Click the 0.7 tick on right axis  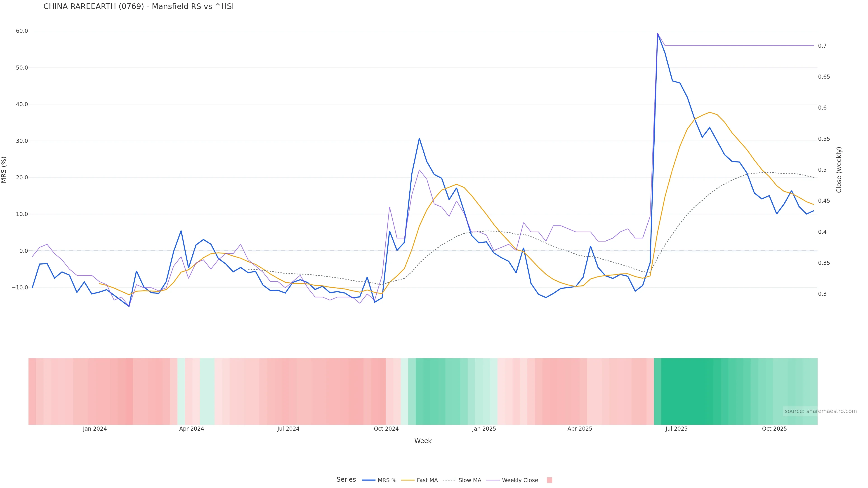tap(822, 46)
